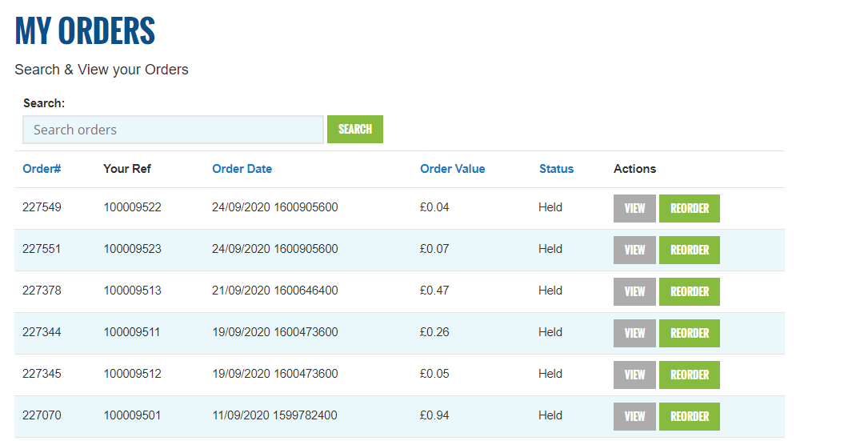Select order number 227549 text
Image resolution: width=868 pixels, height=441 pixels.
coord(42,207)
